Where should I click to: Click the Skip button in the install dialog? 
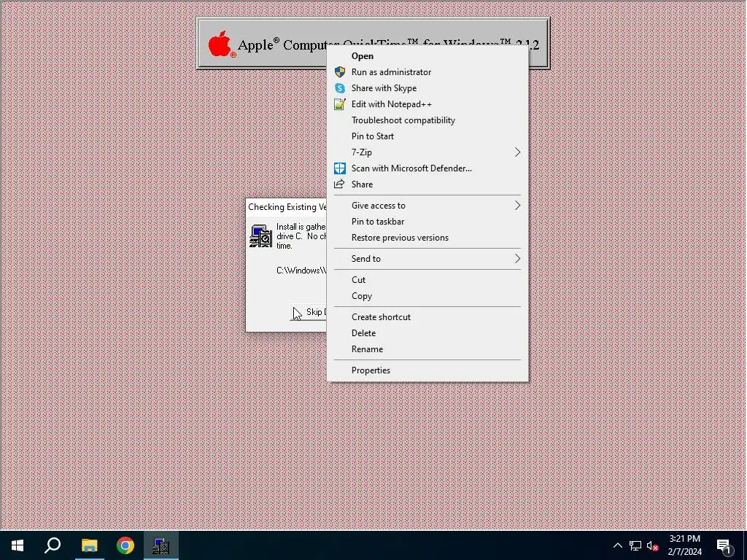(309, 312)
